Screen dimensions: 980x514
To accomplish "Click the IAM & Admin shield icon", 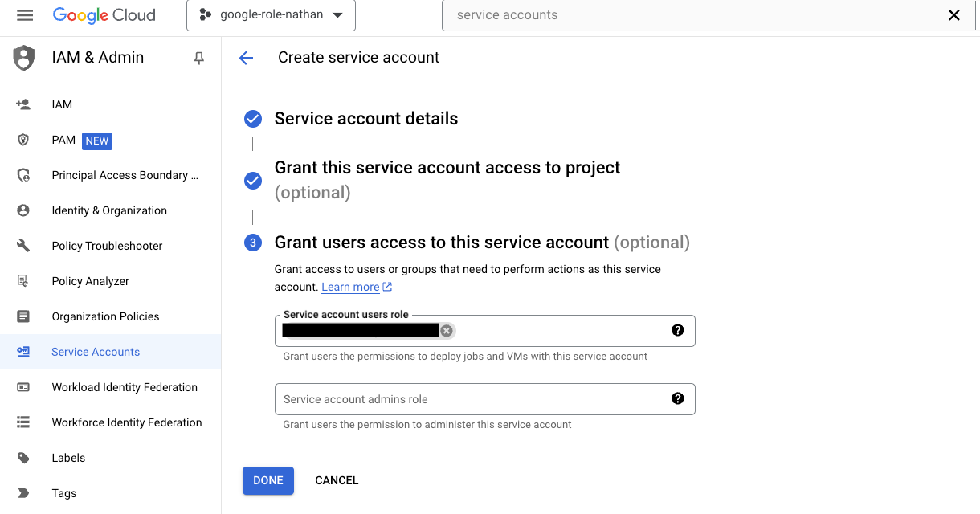I will (x=24, y=58).
